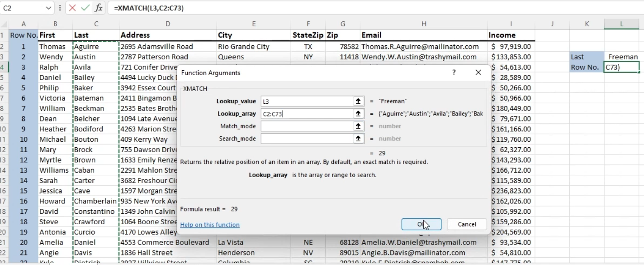Image resolution: width=644 pixels, height=265 pixels.
Task: Click cell containing Freeman
Action: point(622,57)
